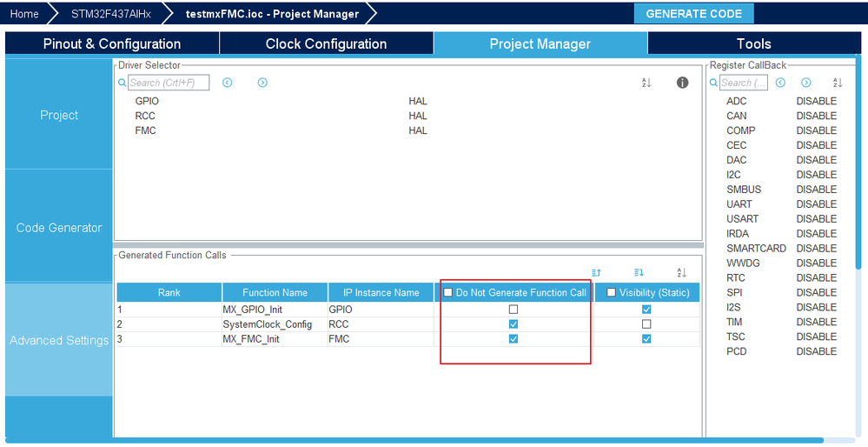Toggle Visibility (Static) header checkbox
The image size is (868, 447).
[x=611, y=292]
